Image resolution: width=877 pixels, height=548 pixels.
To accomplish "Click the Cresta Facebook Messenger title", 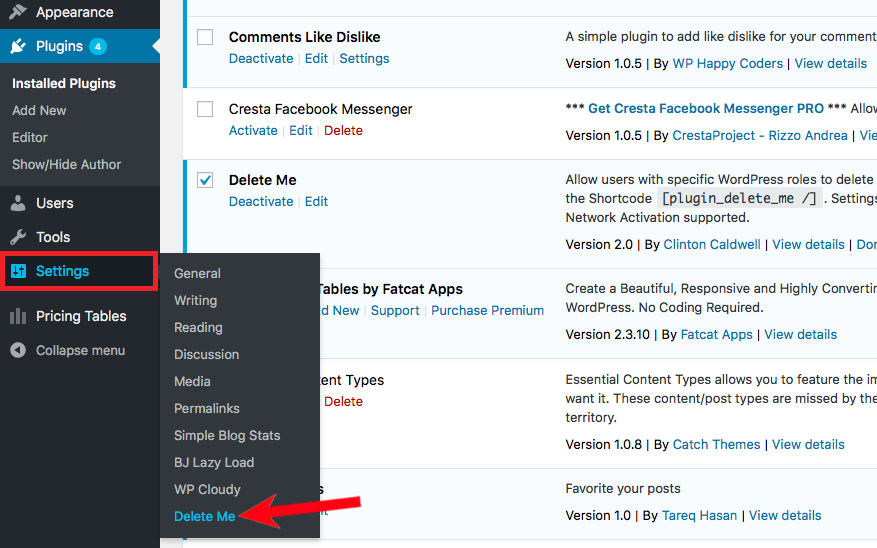I will tap(320, 109).
